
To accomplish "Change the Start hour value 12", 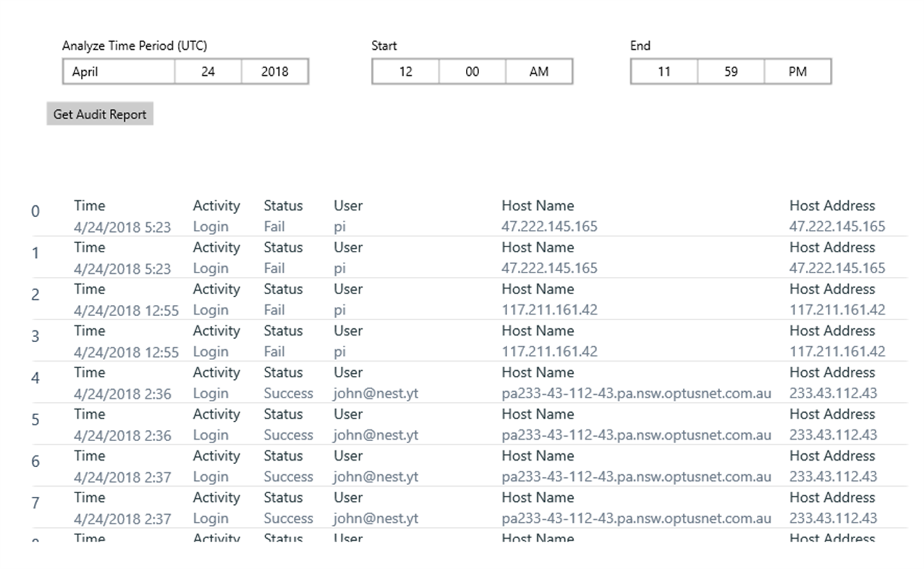I will point(405,72).
